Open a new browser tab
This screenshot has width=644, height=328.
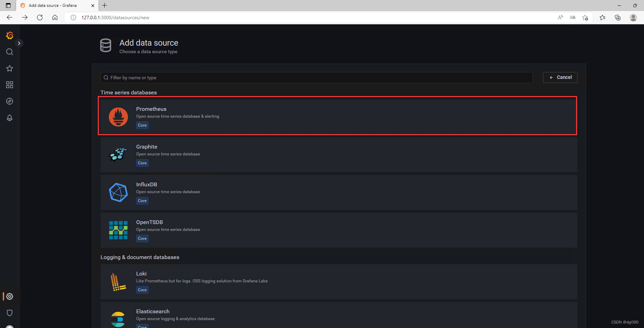(105, 5)
